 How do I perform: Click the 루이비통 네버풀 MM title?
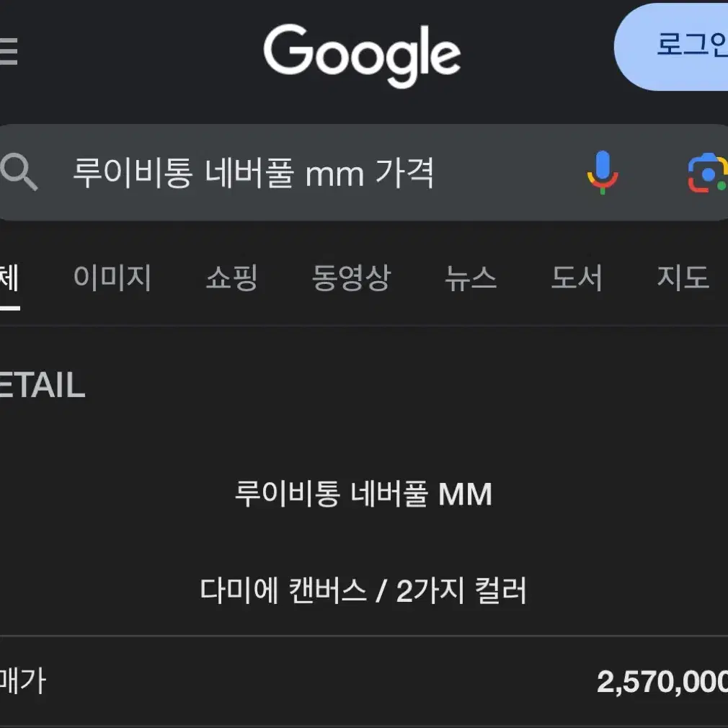click(363, 494)
